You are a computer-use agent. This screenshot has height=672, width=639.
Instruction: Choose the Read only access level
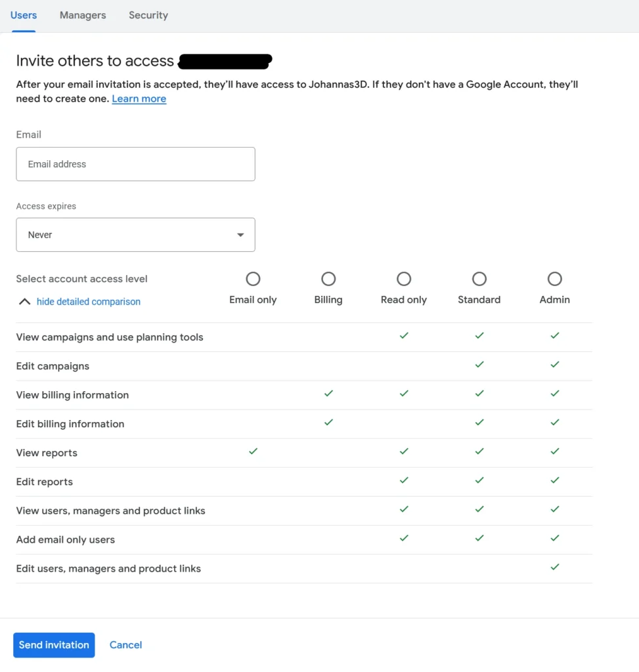click(404, 280)
